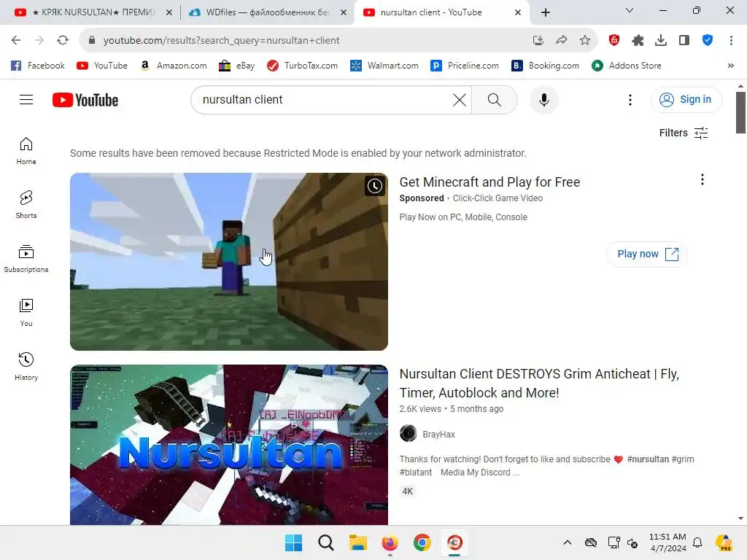747x560 pixels.
Task: Show hidden tray icons chevron
Action: click(568, 542)
